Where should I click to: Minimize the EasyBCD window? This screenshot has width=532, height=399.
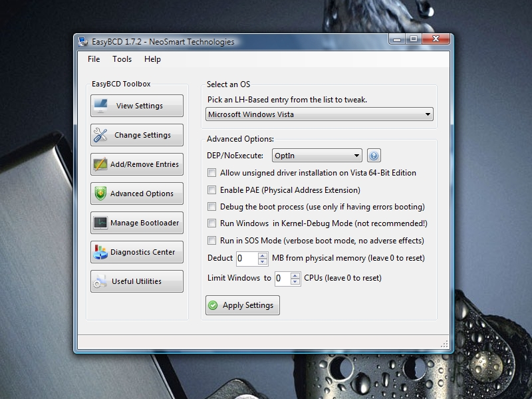pyautogui.click(x=397, y=39)
